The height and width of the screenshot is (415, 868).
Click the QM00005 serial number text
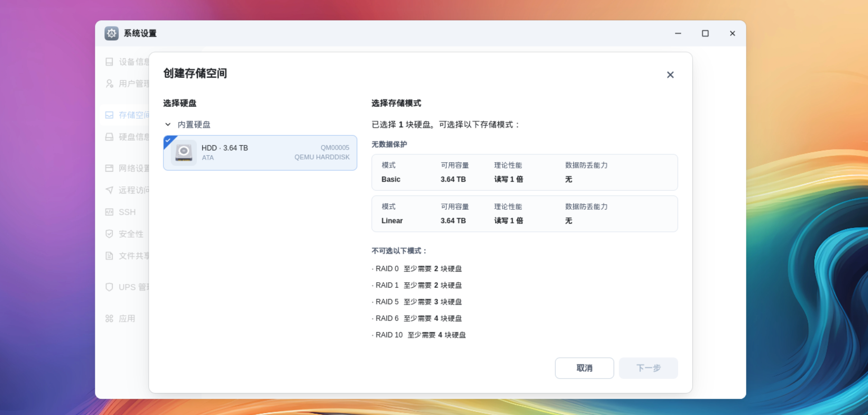[335, 148]
